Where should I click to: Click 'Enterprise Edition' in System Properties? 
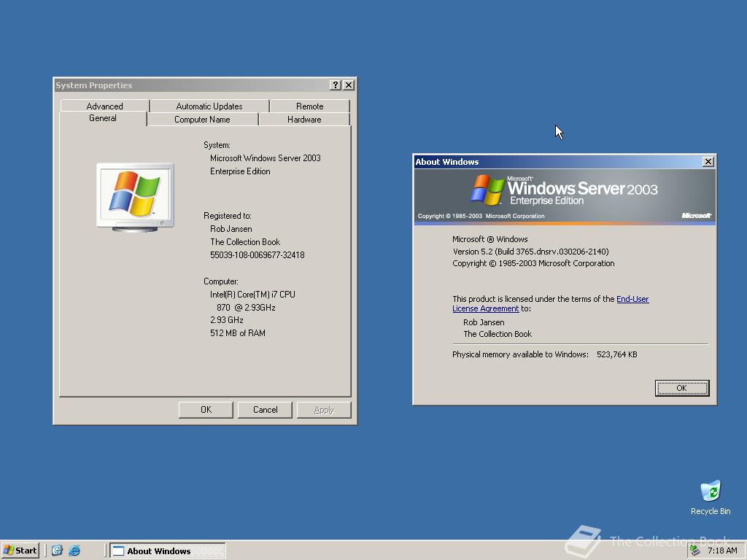click(240, 171)
